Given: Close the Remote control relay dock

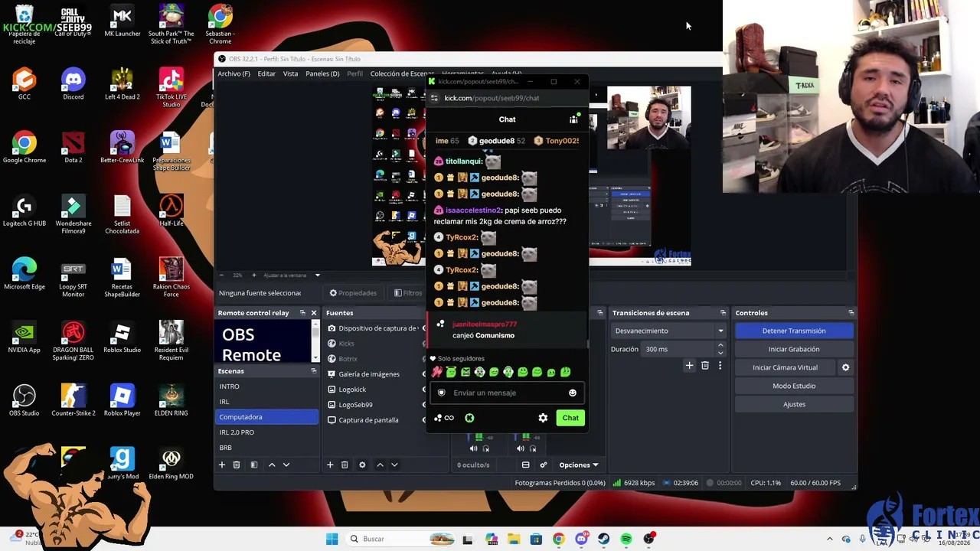Looking at the screenshot, I should [313, 313].
